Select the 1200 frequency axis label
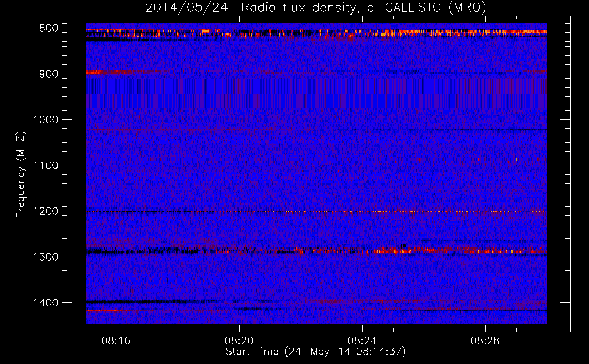589x364 pixels. (46, 211)
